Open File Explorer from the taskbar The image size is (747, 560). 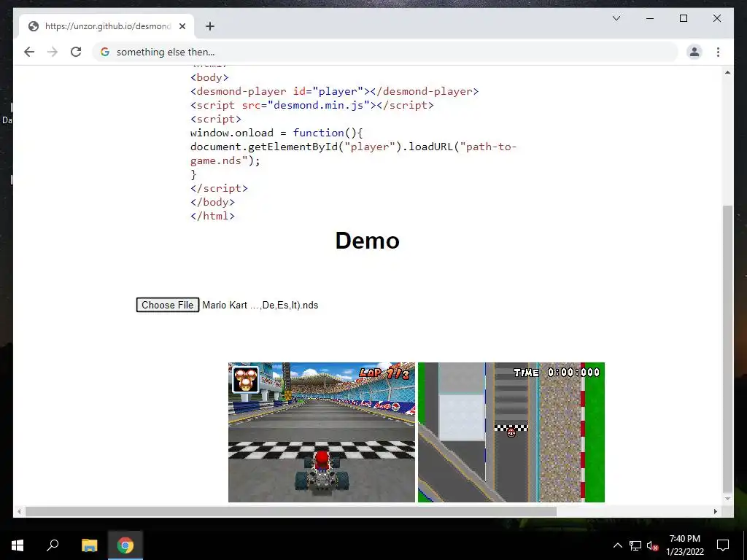pyautogui.click(x=89, y=545)
